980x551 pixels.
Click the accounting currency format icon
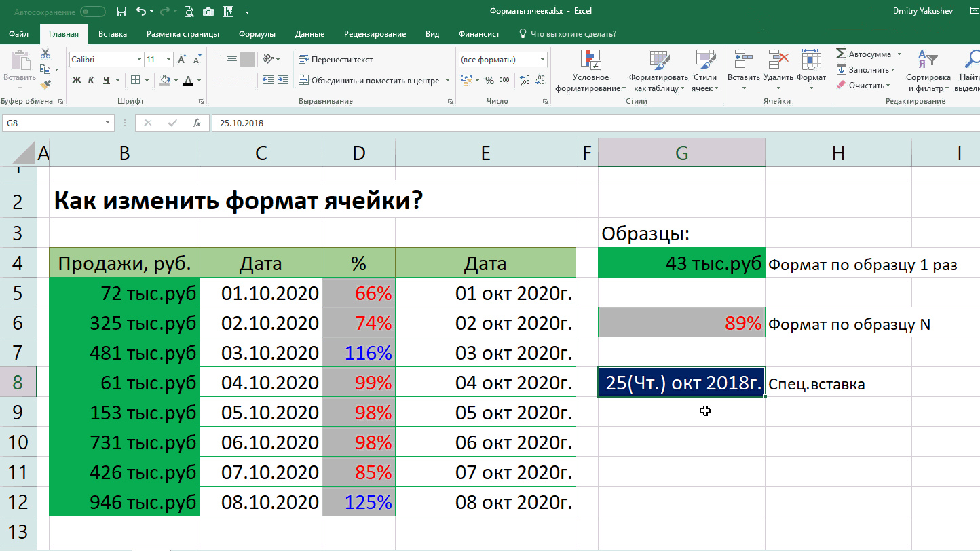(x=466, y=80)
